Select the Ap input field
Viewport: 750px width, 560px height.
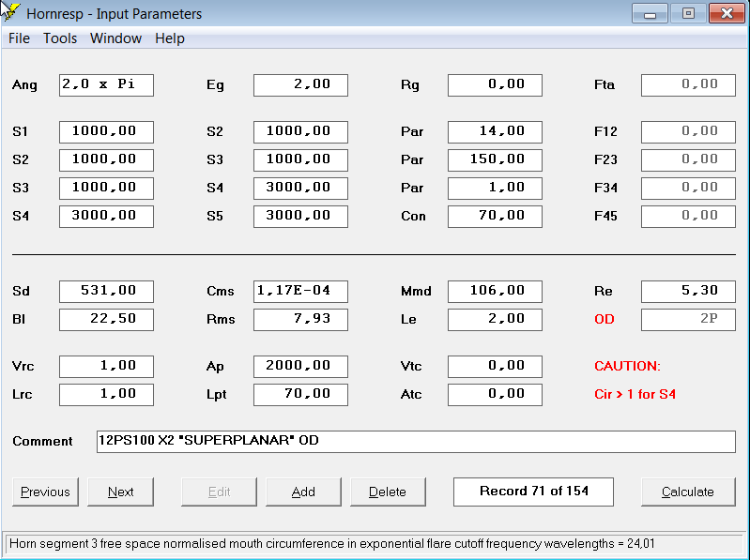[x=300, y=367]
